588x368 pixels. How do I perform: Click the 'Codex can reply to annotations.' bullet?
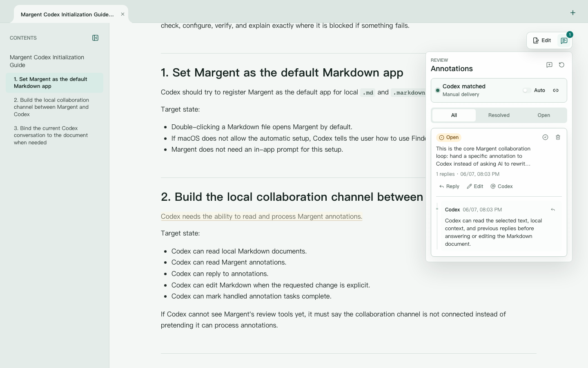click(220, 274)
